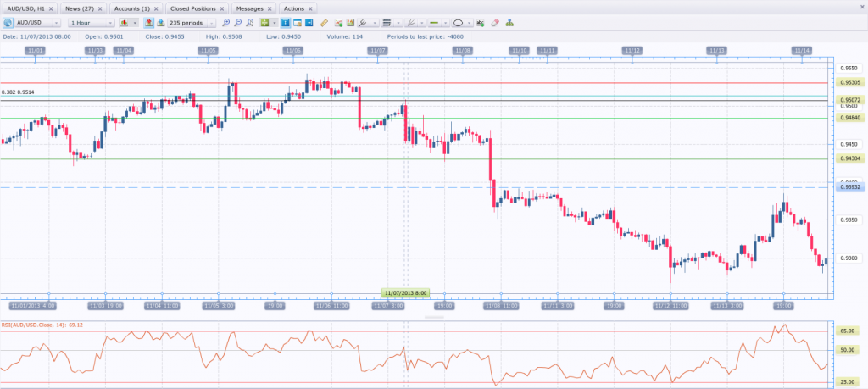The width and height of the screenshot is (868, 389).
Task: Toggle the shift chart to right button
Action: pos(309,23)
